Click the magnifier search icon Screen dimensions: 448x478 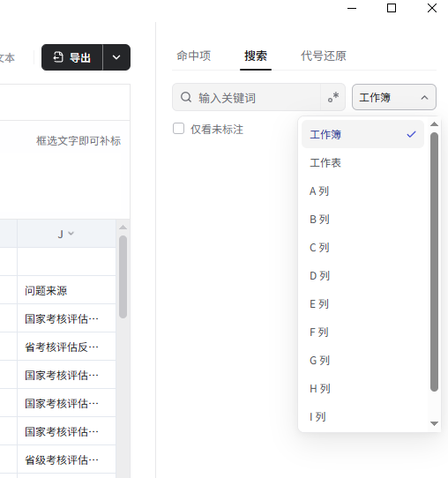(186, 98)
